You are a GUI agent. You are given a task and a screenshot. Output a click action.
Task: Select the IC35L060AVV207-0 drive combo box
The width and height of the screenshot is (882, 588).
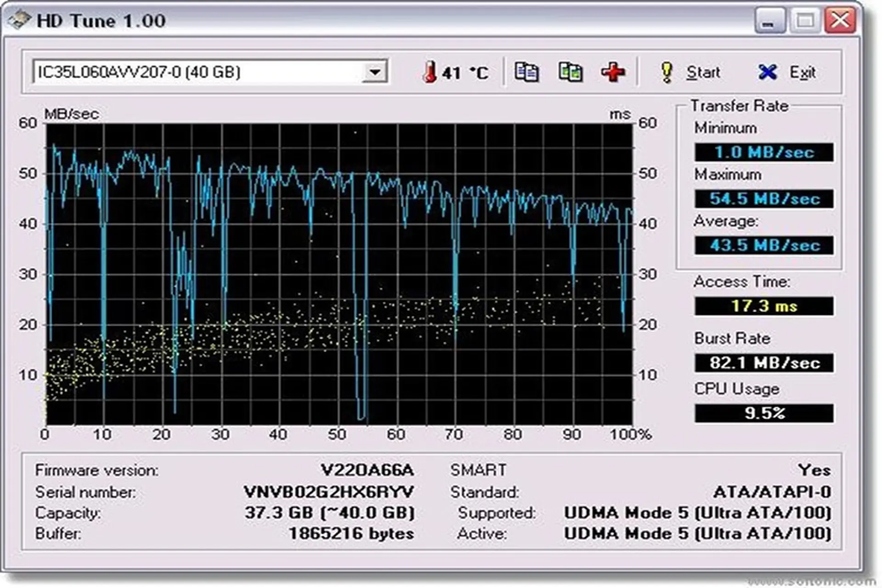coord(198,72)
